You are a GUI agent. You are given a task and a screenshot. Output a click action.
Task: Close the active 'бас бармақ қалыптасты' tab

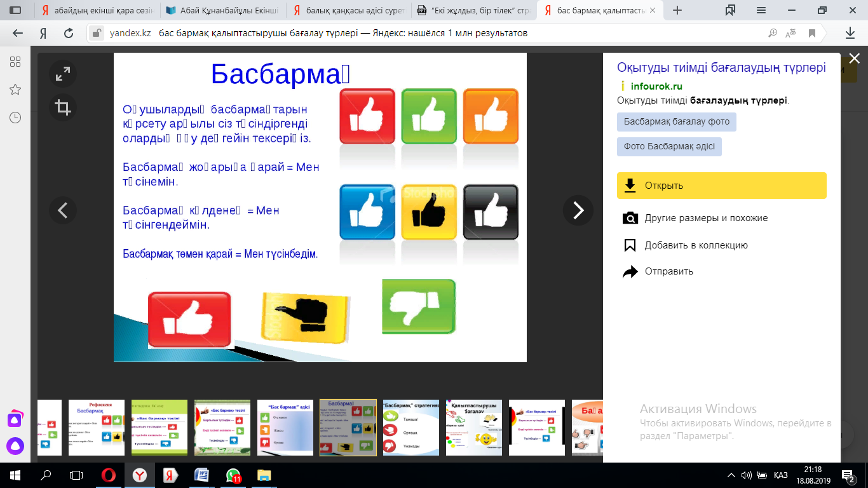652,11
